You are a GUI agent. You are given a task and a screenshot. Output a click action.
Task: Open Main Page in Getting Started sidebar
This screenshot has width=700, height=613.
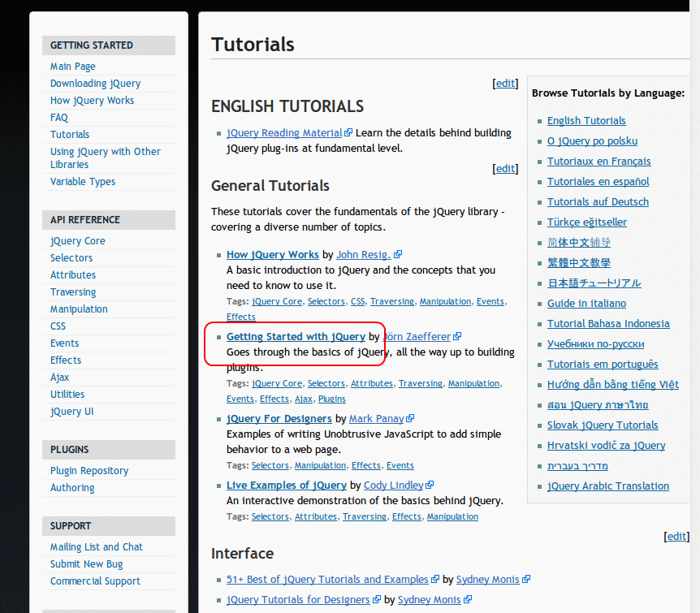[73, 67]
